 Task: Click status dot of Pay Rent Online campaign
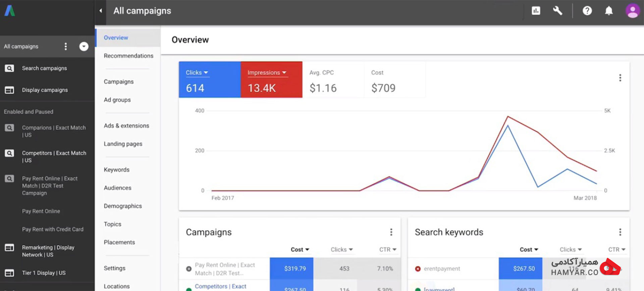tap(189, 269)
